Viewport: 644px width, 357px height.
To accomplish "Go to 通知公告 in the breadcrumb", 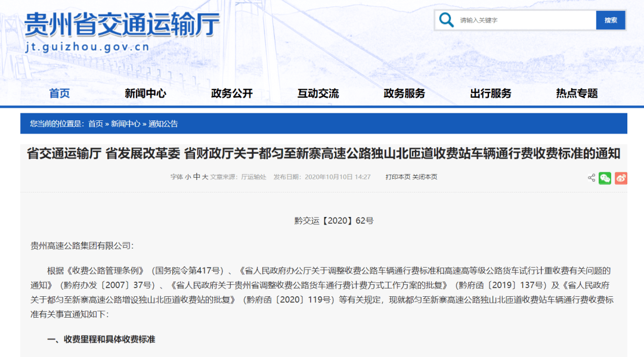I will pos(163,124).
